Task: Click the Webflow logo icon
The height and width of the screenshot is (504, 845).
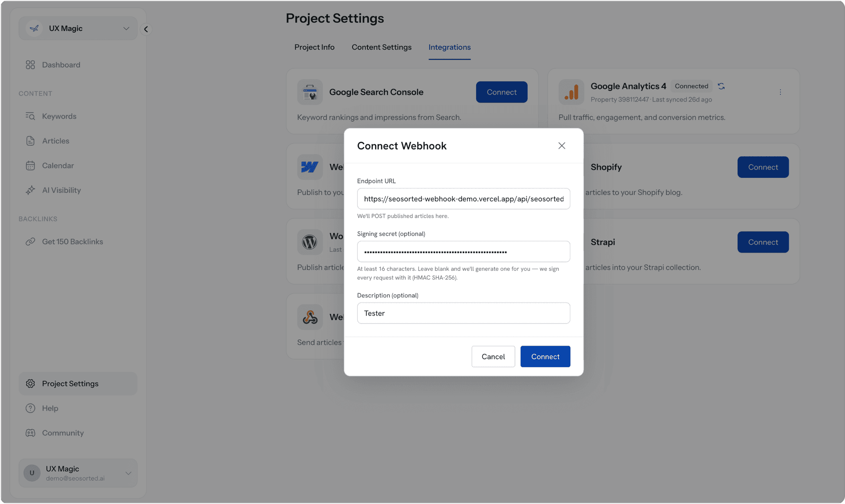Action: click(310, 167)
